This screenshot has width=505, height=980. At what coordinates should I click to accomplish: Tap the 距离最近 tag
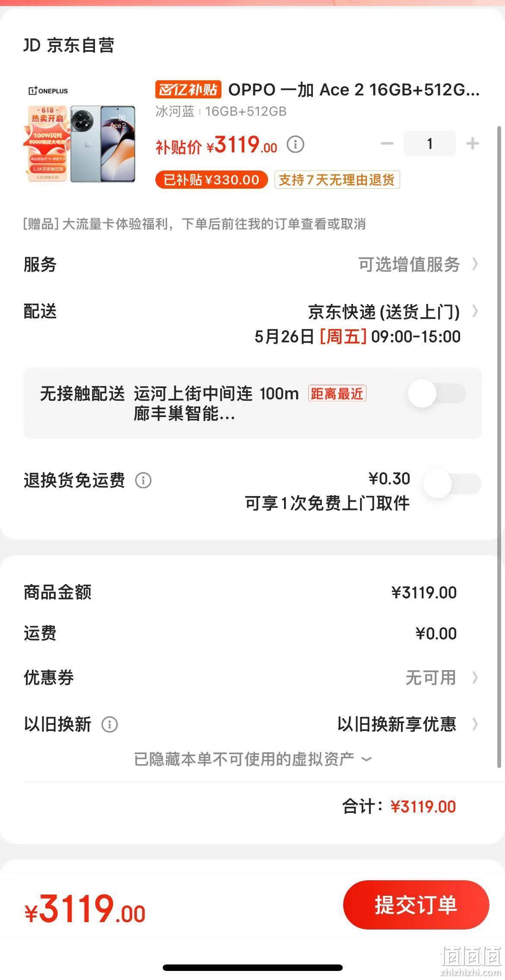point(337,393)
